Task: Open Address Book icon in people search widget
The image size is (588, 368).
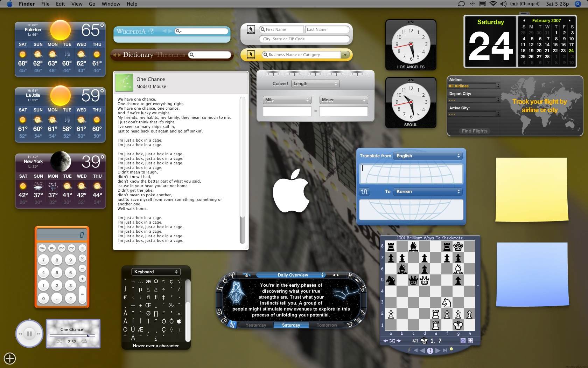Action: pyautogui.click(x=251, y=29)
